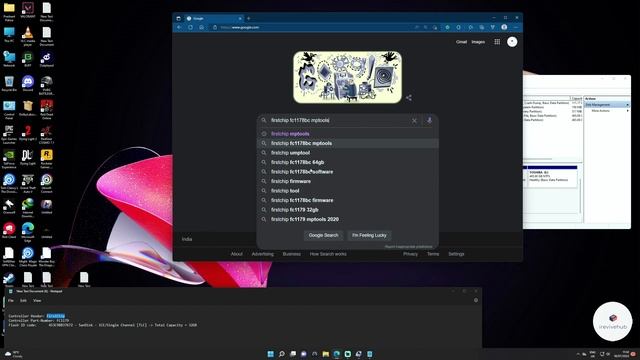Open Notepad Edit menu

point(23,300)
